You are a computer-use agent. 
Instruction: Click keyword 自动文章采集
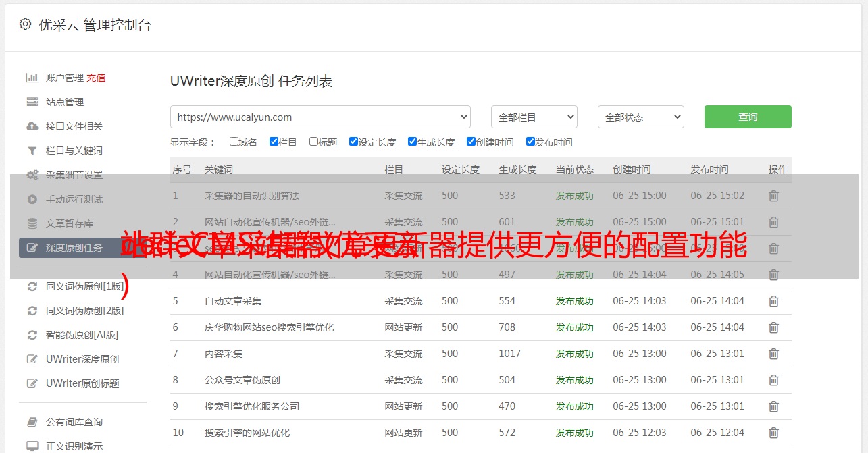click(233, 301)
